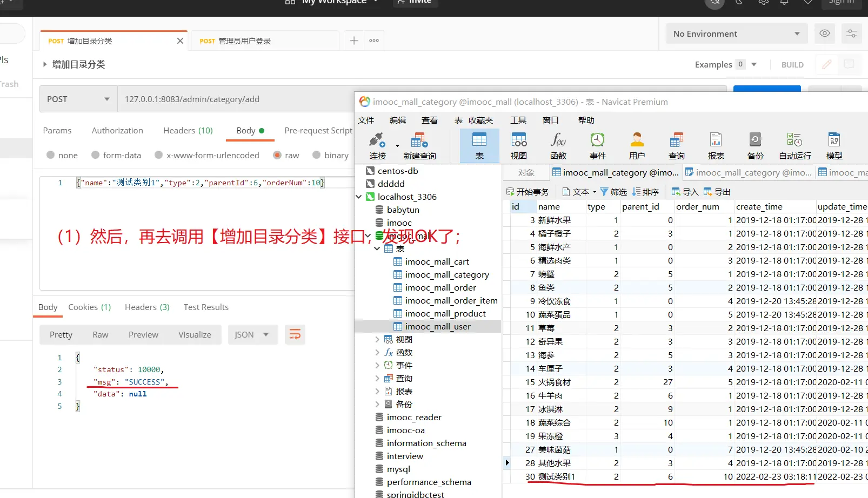Viewport: 868px width, 498px height.
Task: Choose the x-www-form-urlencoded radio option
Action: coord(159,155)
